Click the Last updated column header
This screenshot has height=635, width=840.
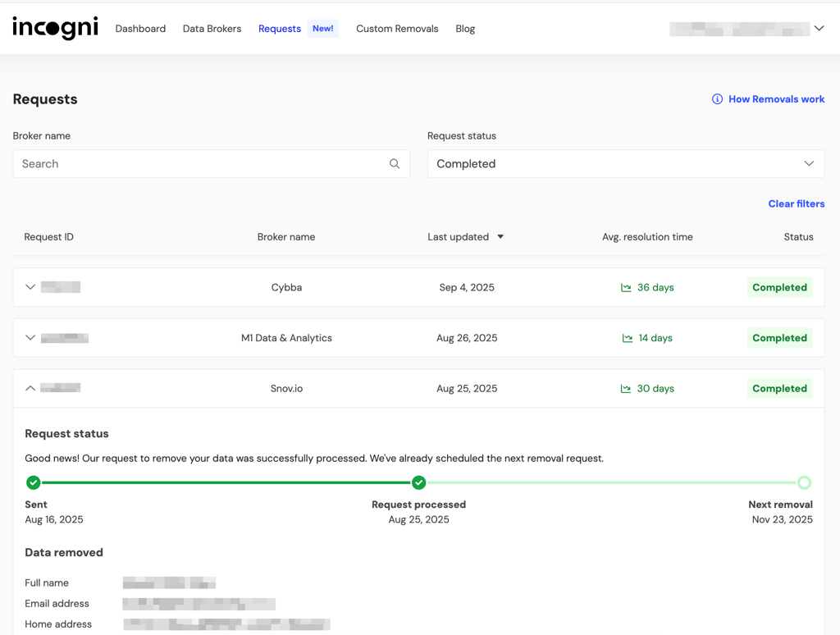458,237
